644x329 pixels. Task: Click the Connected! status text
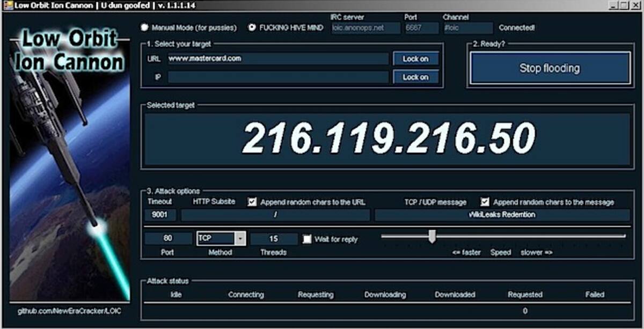pos(516,28)
